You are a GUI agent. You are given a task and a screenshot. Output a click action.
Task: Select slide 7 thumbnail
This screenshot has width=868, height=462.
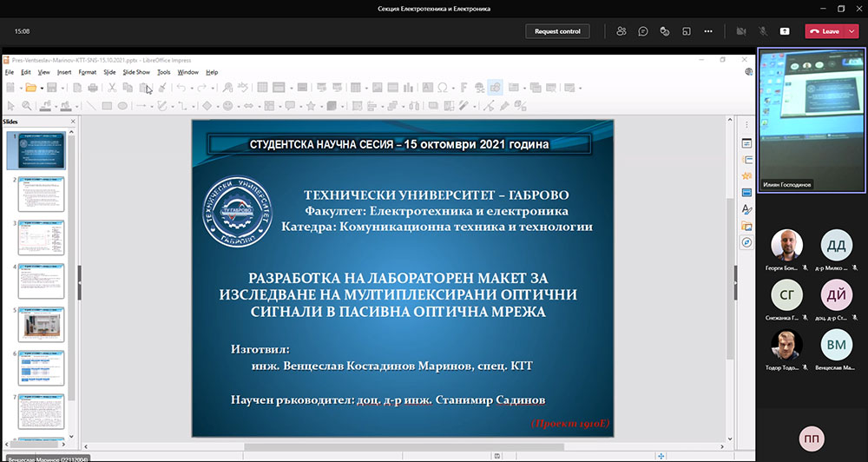[x=41, y=412]
